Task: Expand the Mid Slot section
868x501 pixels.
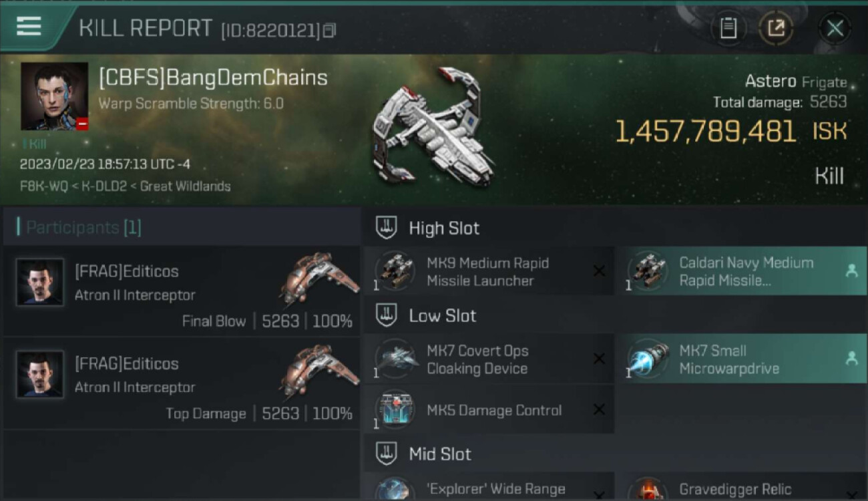Action: [440, 454]
